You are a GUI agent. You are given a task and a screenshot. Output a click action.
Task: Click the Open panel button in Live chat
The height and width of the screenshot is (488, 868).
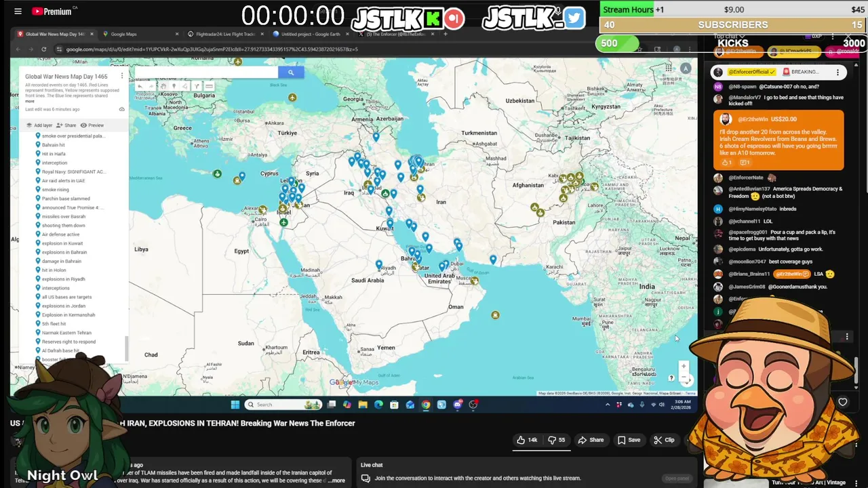[677, 479]
